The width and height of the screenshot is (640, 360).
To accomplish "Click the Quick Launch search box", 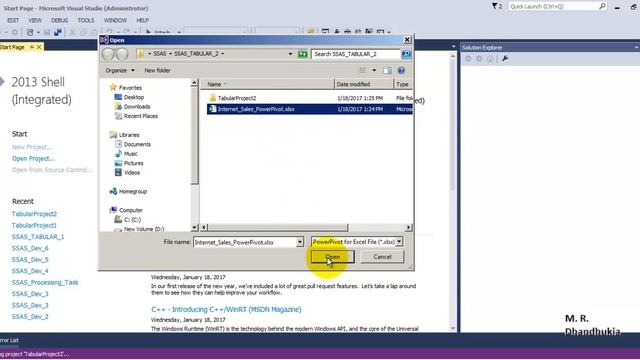I will coord(553,7).
